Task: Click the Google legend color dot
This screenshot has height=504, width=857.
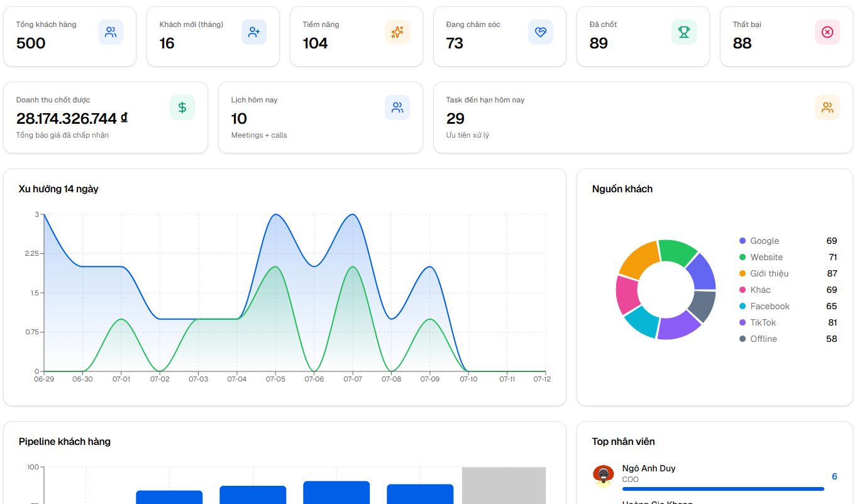Action: point(743,241)
